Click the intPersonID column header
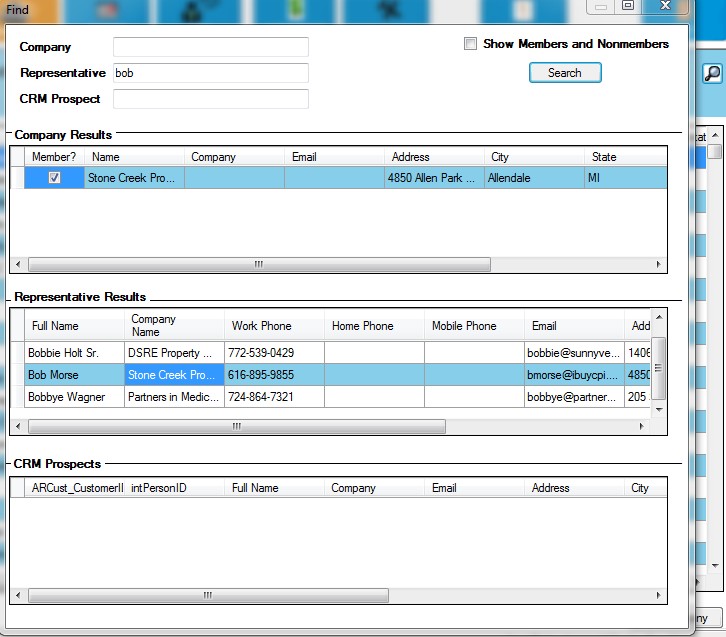The image size is (726, 637). point(174,488)
